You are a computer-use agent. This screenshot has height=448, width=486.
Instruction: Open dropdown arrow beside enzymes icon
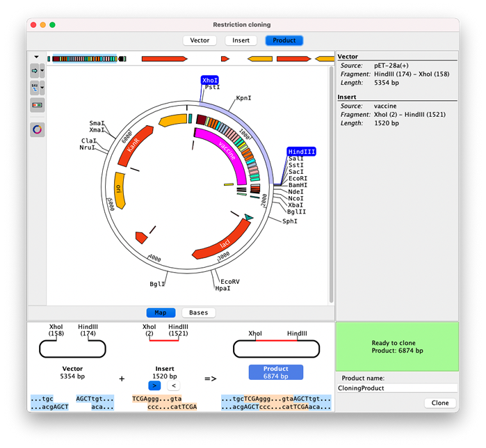pyautogui.click(x=43, y=88)
